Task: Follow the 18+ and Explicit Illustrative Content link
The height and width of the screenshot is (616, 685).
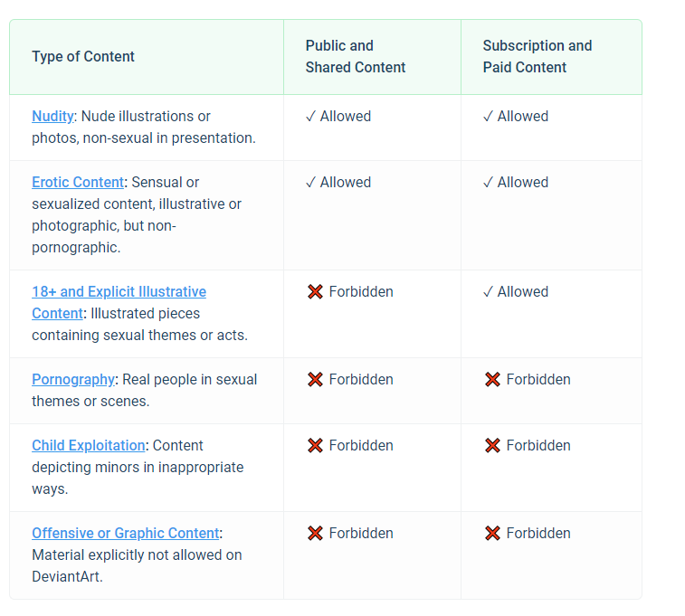Action: (x=119, y=292)
